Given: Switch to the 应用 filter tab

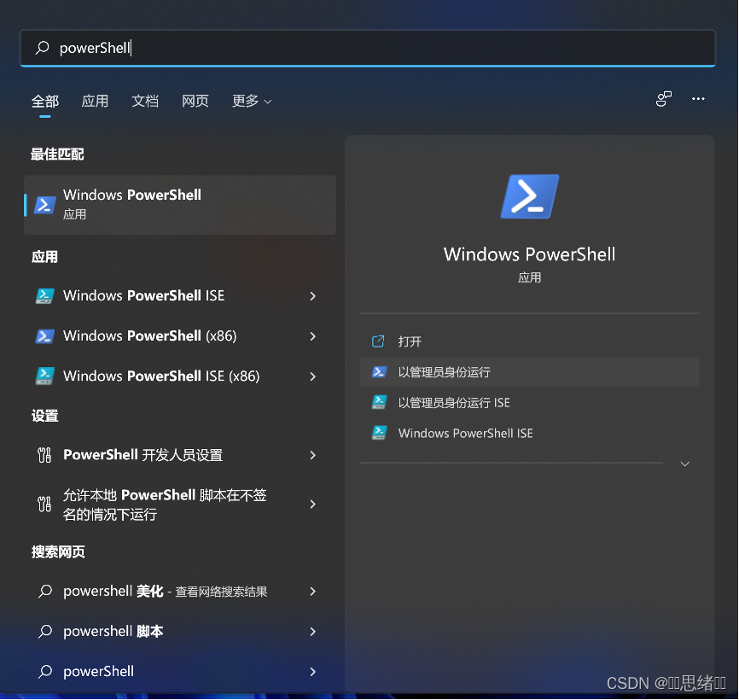Looking at the screenshot, I should 95,101.
